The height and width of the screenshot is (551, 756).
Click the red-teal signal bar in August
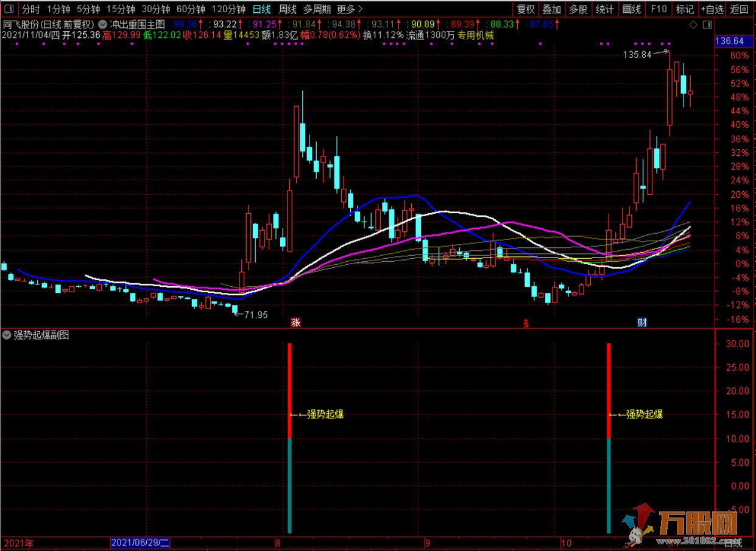[290, 438]
